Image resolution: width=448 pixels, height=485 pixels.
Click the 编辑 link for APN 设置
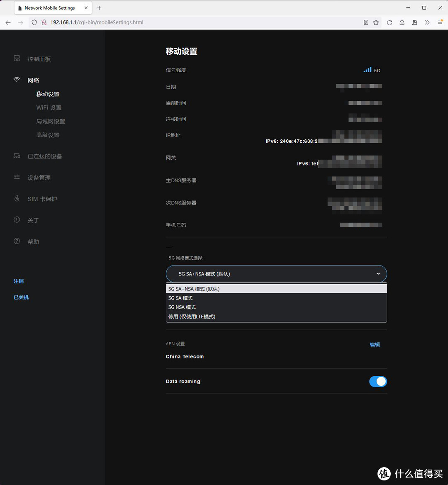point(375,345)
